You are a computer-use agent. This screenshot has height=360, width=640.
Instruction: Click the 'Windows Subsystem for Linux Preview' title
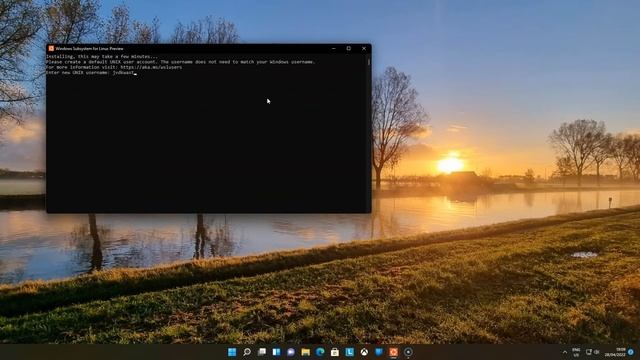pyautogui.click(x=89, y=49)
